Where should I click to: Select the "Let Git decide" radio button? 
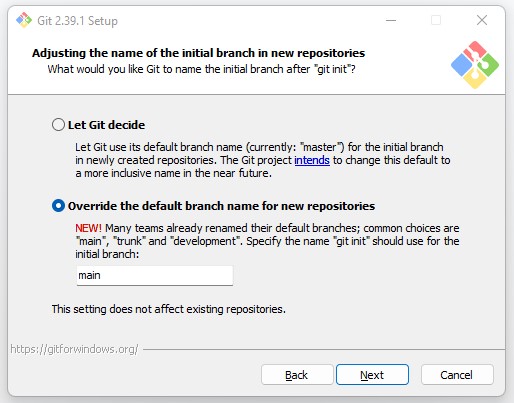click(58, 125)
